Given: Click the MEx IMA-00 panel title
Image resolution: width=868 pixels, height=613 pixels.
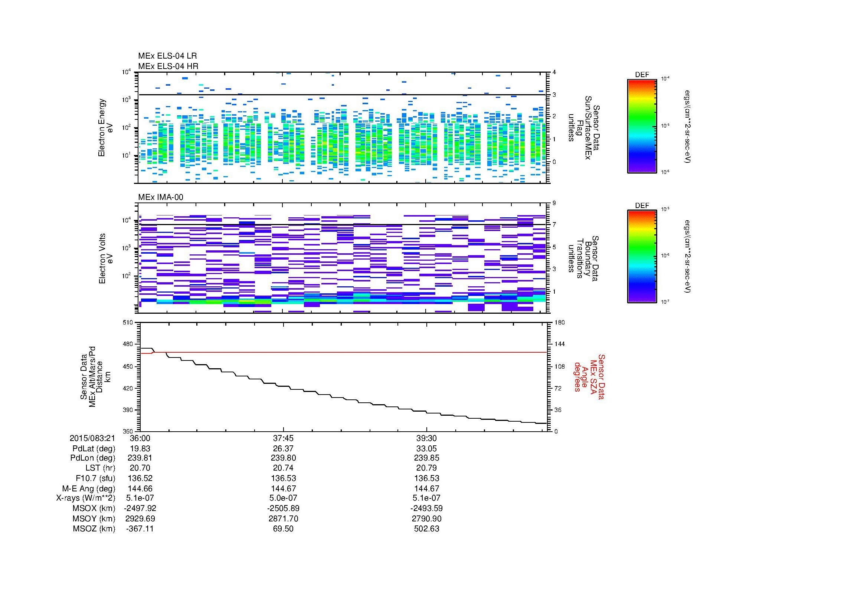Looking at the screenshot, I should pyautogui.click(x=161, y=197).
